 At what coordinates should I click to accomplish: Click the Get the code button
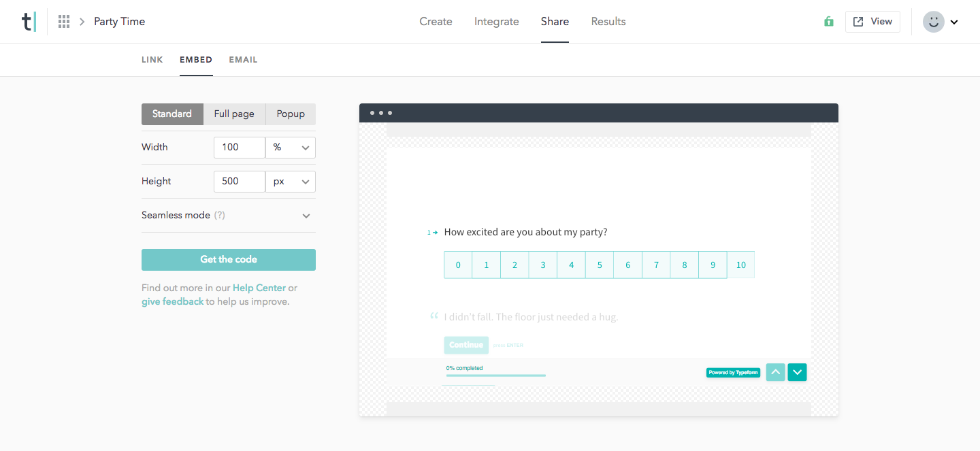point(229,260)
